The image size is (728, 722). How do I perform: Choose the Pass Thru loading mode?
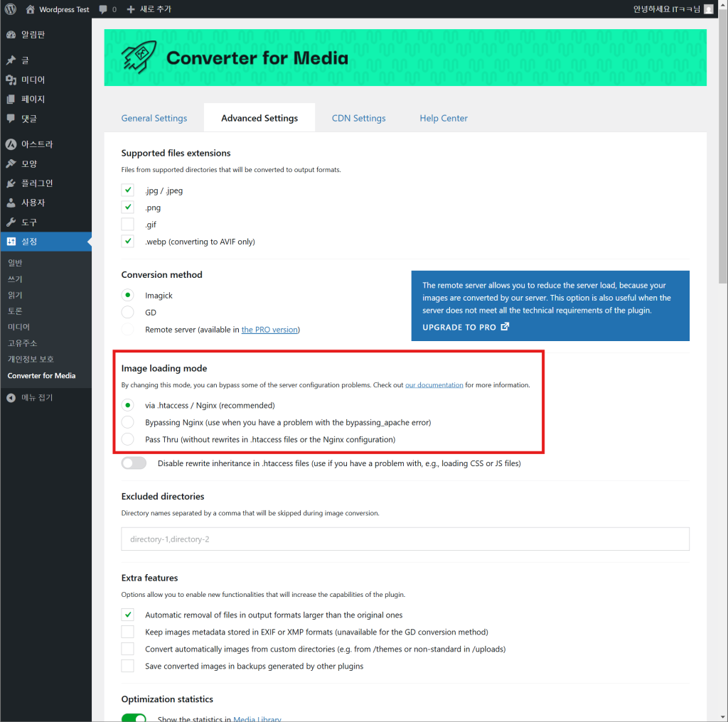tap(128, 439)
